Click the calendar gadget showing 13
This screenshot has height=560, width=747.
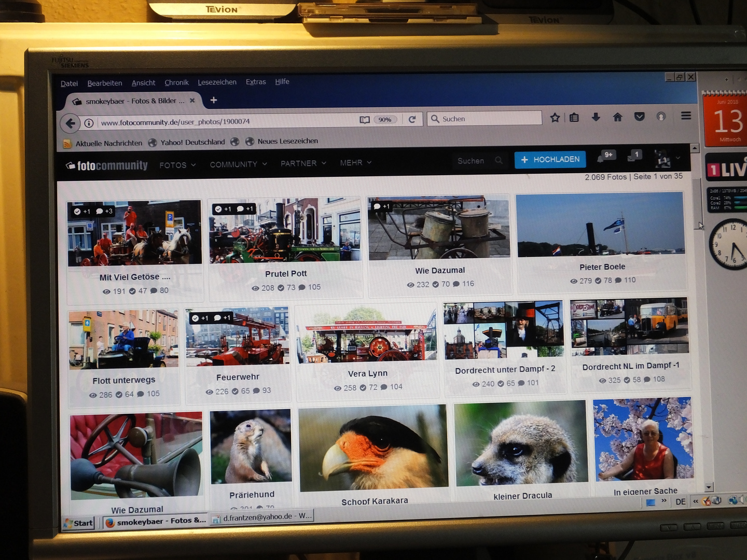(725, 119)
